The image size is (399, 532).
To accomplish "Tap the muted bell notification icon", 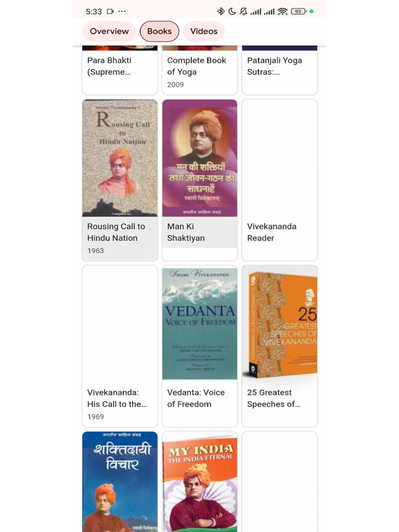I will (243, 11).
